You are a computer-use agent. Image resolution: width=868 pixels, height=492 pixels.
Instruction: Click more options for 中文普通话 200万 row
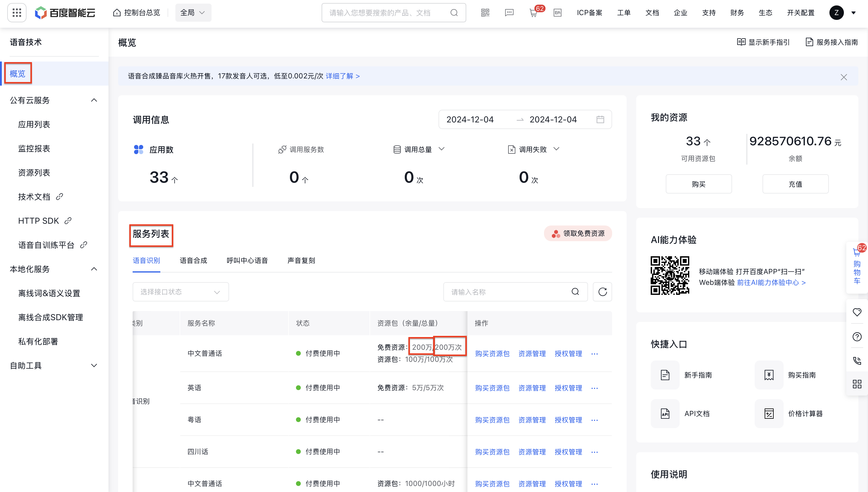point(595,354)
